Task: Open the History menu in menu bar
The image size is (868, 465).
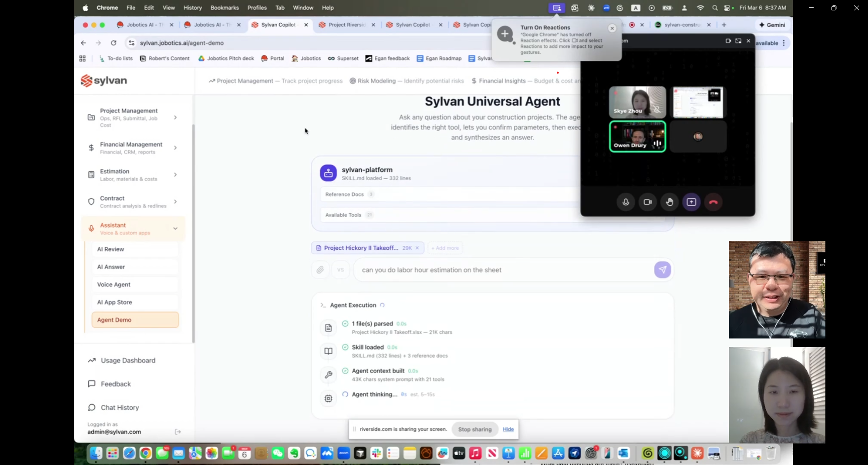Action: [192, 8]
